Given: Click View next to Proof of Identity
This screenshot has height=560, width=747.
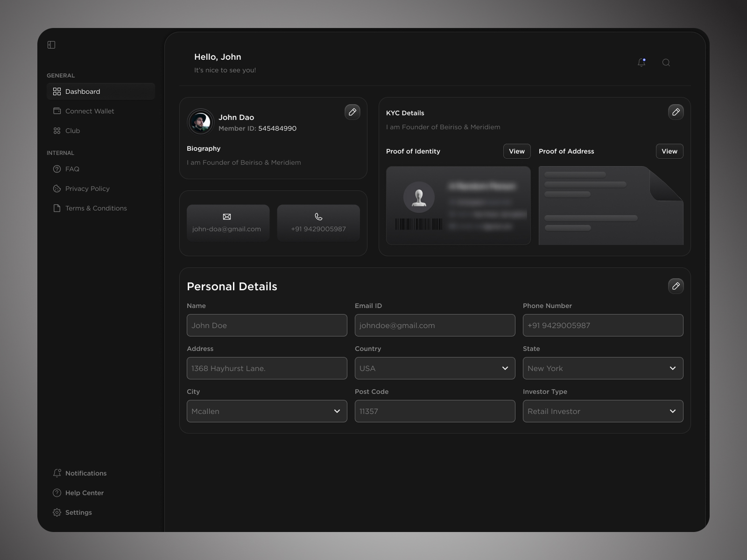Looking at the screenshot, I should [516, 151].
